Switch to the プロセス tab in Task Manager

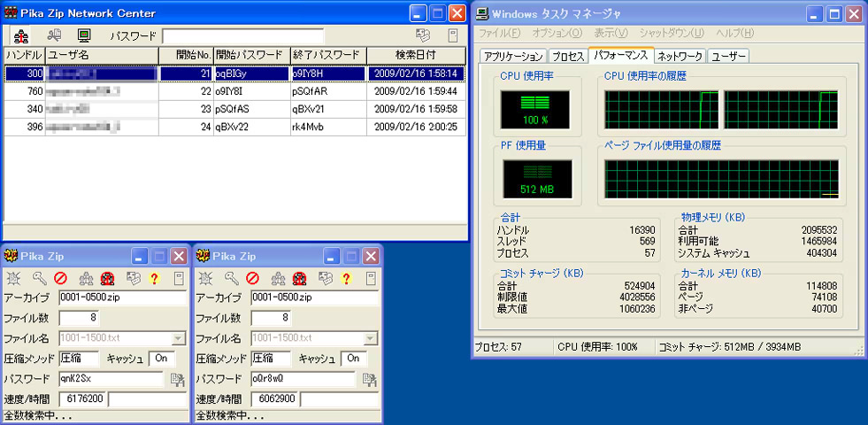(x=569, y=56)
